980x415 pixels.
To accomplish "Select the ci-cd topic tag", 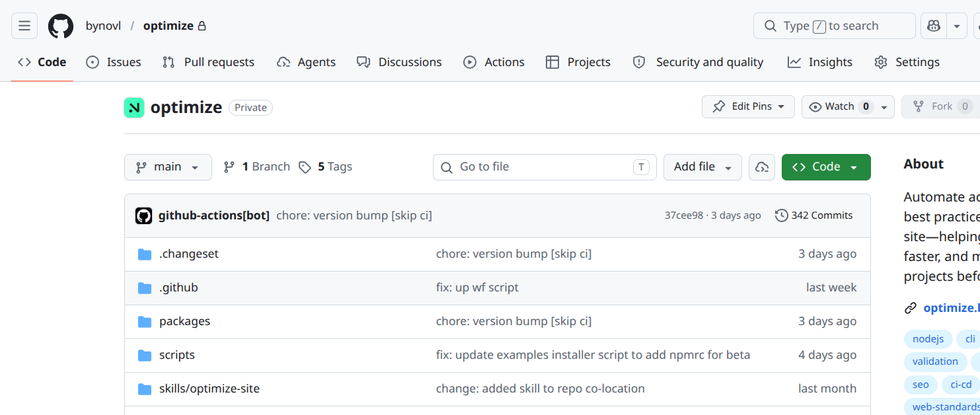I will [x=961, y=385].
